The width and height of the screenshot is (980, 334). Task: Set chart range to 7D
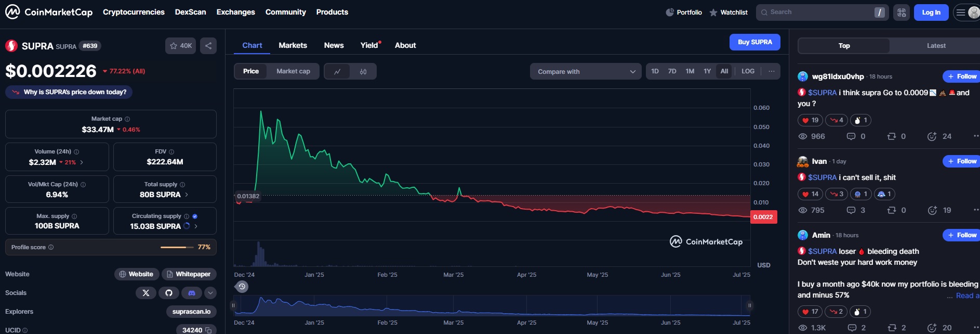click(x=672, y=71)
